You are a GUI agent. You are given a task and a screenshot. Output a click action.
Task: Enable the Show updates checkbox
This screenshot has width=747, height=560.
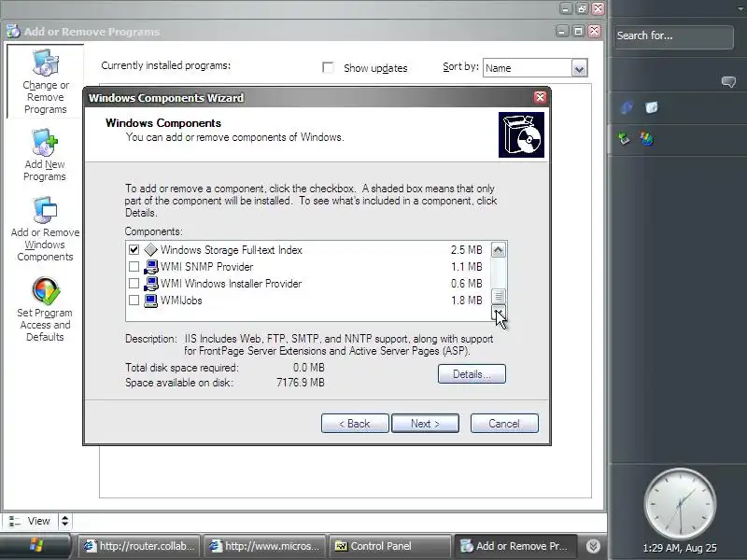pyautogui.click(x=328, y=67)
